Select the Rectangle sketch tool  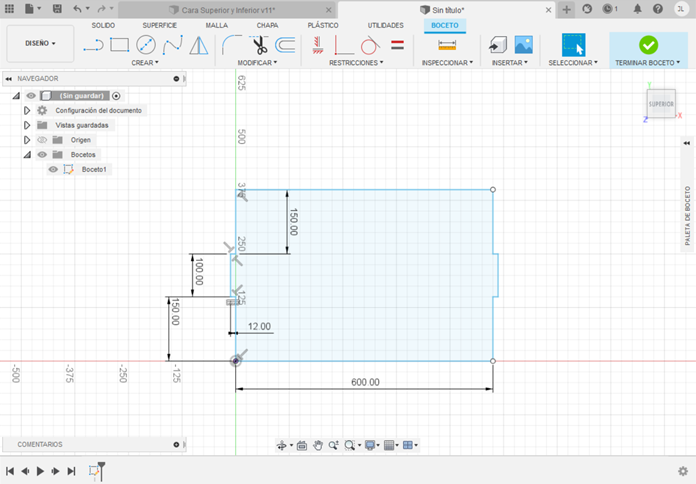click(119, 45)
